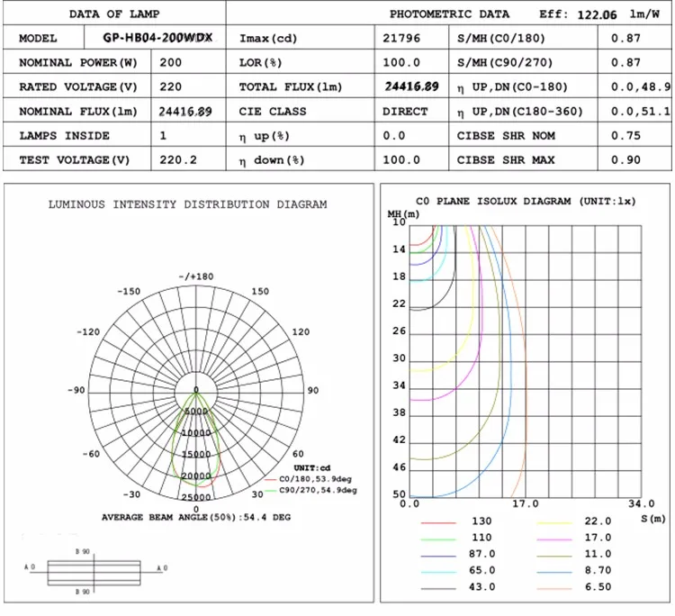Click the Imax(cd) value 21796
675x616 pixels.
[401, 39]
